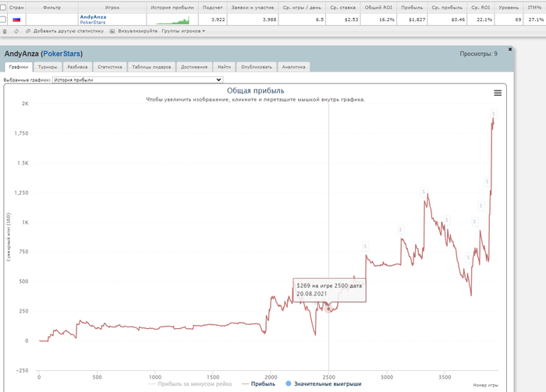Click the refresh icon below the table
The image size is (546, 392).
[x=16, y=31]
